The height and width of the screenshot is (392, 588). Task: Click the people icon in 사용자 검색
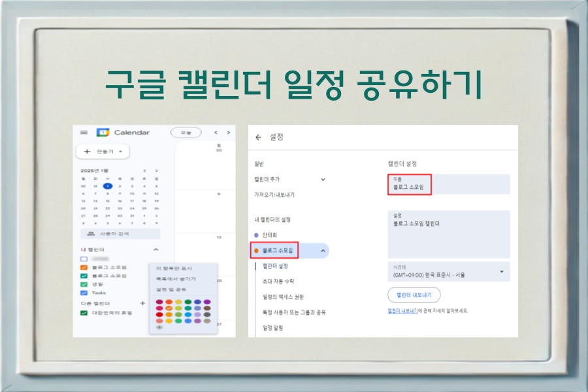click(91, 234)
